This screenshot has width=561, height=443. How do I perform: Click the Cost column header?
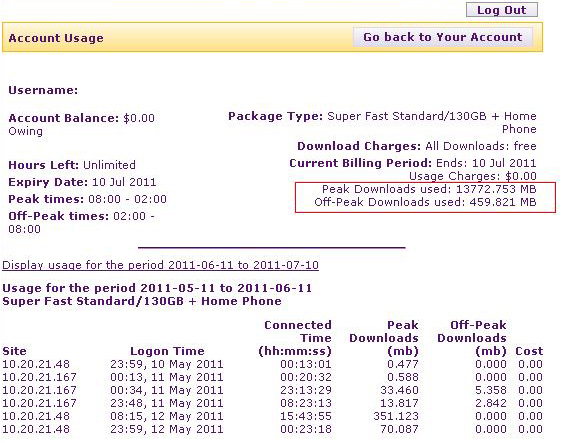529,351
